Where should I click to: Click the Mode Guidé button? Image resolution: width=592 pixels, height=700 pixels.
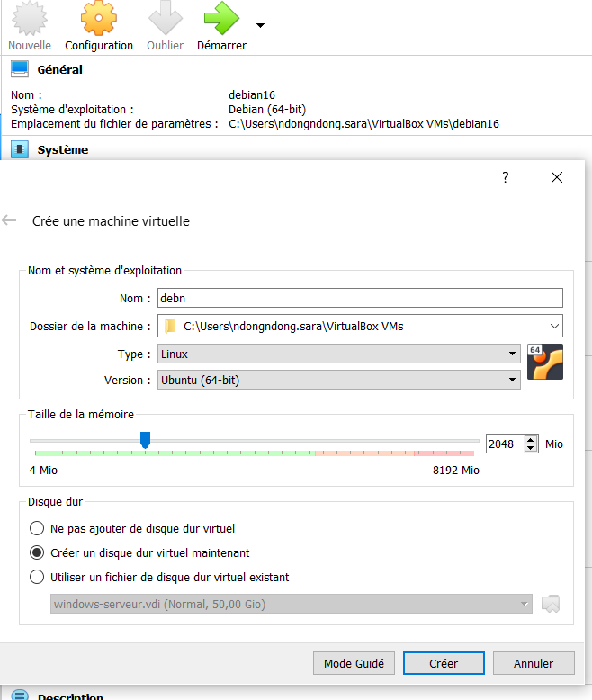coord(354,663)
